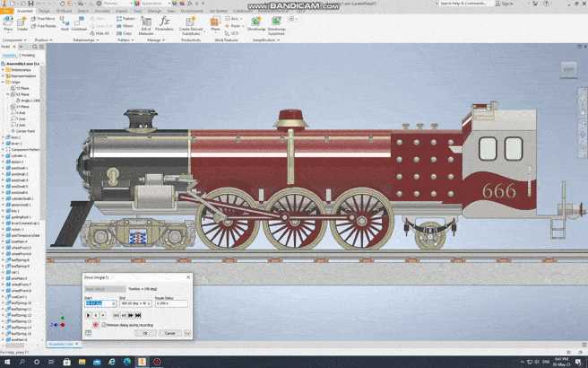Viewport: 588px width, 368px height.
Task: Click Cancel in the Drive dialog
Action: coord(170,333)
